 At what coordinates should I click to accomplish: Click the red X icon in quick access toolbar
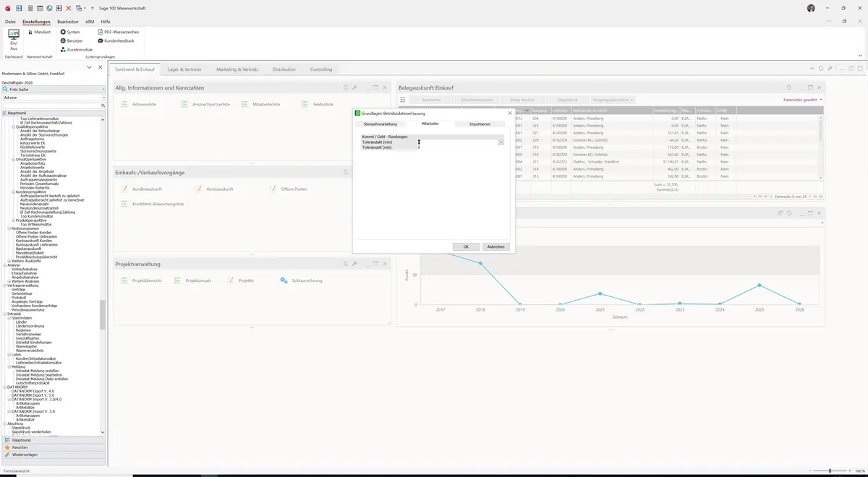[x=68, y=8]
